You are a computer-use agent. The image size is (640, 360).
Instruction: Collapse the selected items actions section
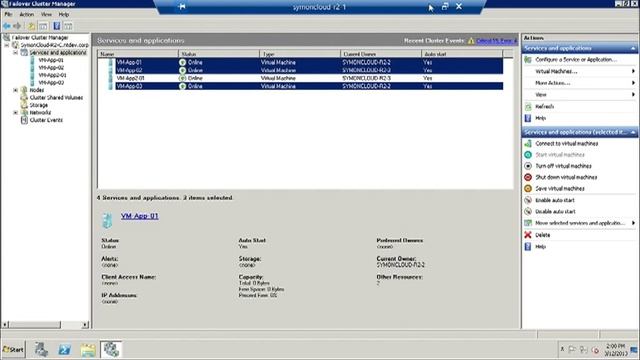633,133
